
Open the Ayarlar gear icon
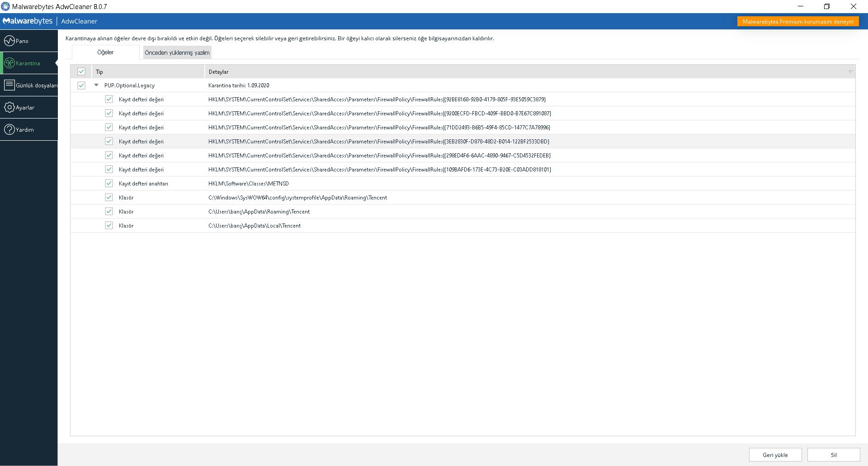click(9, 107)
